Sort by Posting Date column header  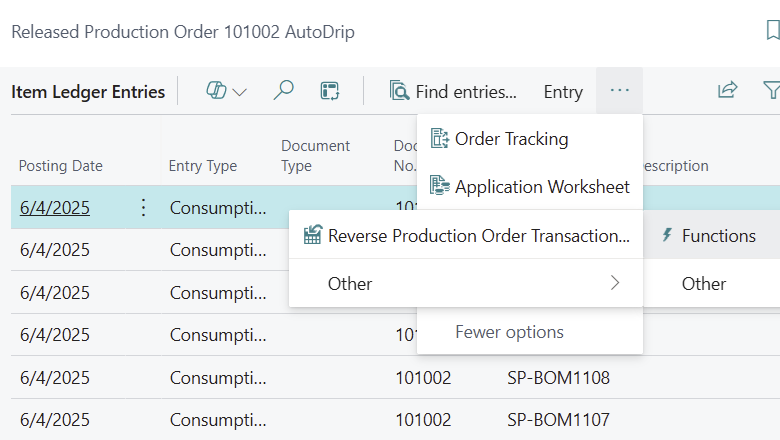coord(61,166)
